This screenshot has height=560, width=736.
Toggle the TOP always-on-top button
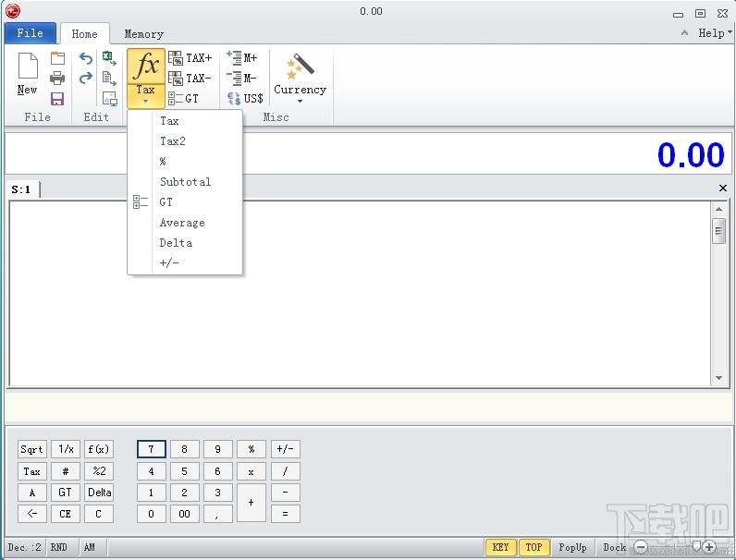(534, 547)
